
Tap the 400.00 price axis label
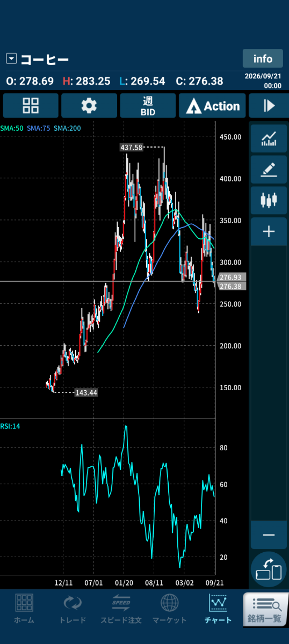click(x=230, y=179)
